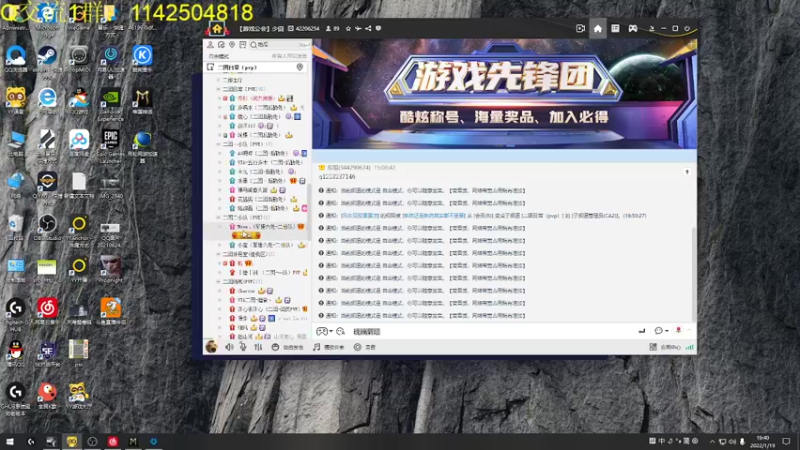This screenshot has width=800, height=450.
Task: Click into the chat message input field
Action: [490, 332]
